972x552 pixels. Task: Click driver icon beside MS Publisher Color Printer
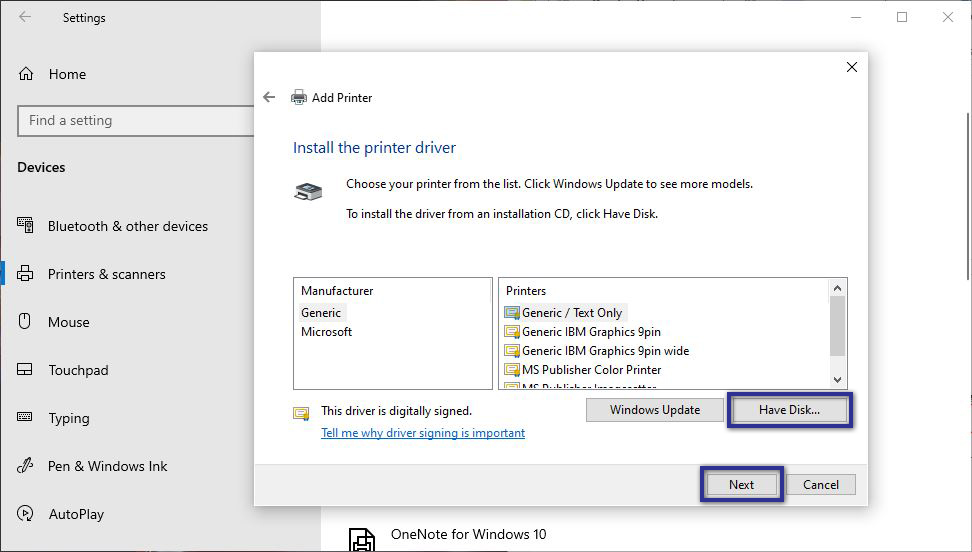click(x=512, y=370)
